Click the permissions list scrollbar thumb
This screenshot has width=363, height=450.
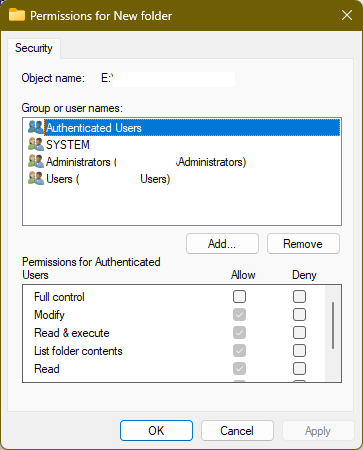[333, 325]
